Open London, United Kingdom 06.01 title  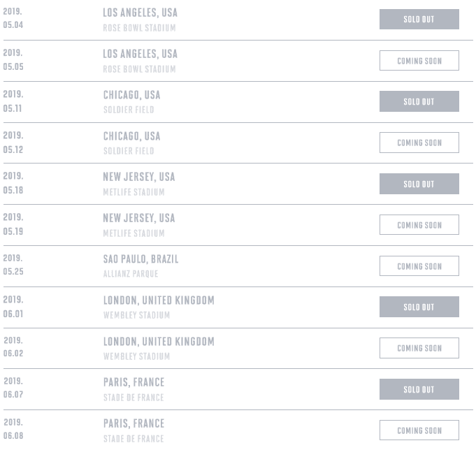pos(159,300)
